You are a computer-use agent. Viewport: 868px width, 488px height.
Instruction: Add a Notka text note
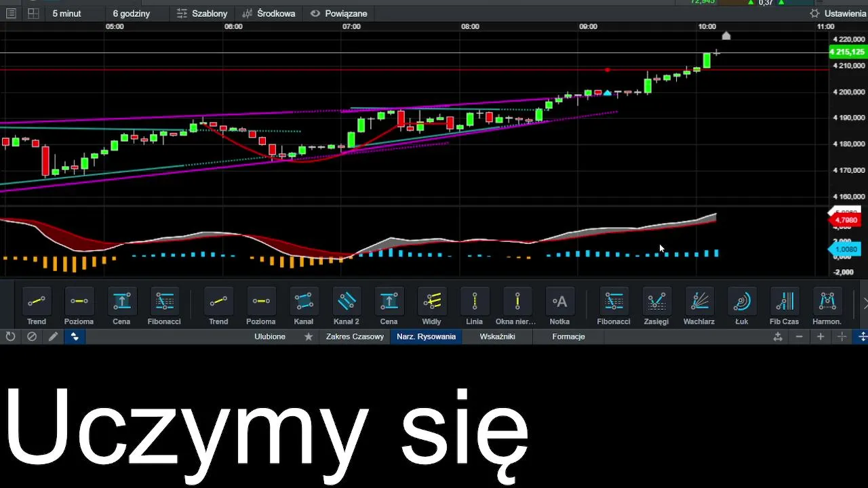coord(559,307)
